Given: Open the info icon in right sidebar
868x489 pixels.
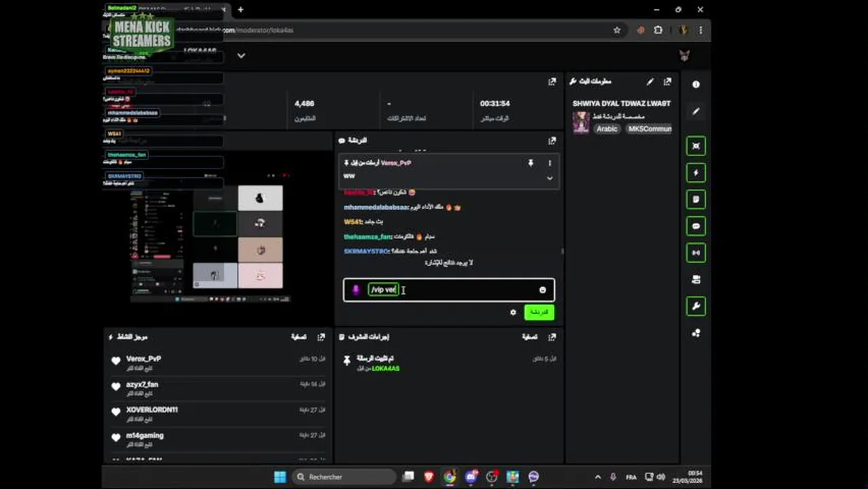Looking at the screenshot, I should click(x=695, y=84).
